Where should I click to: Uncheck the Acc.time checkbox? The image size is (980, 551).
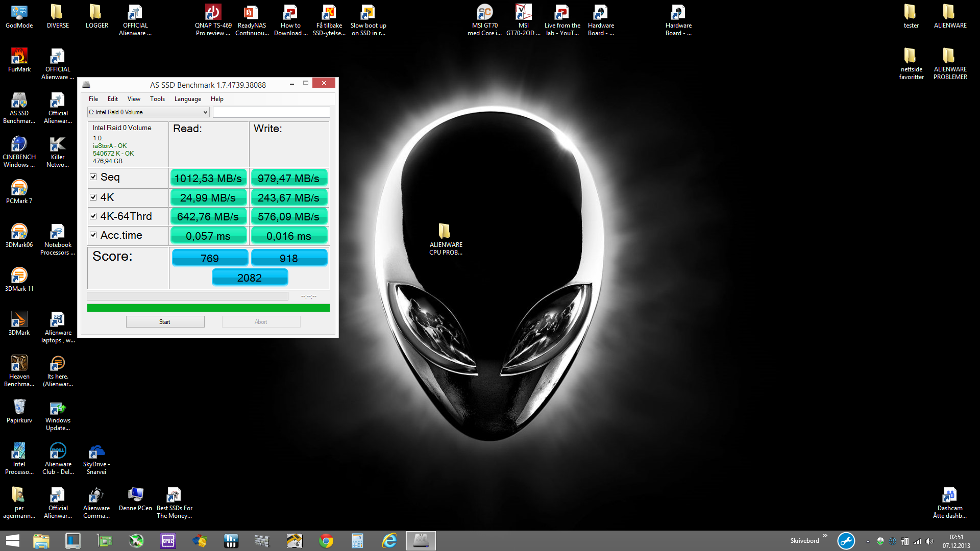93,235
